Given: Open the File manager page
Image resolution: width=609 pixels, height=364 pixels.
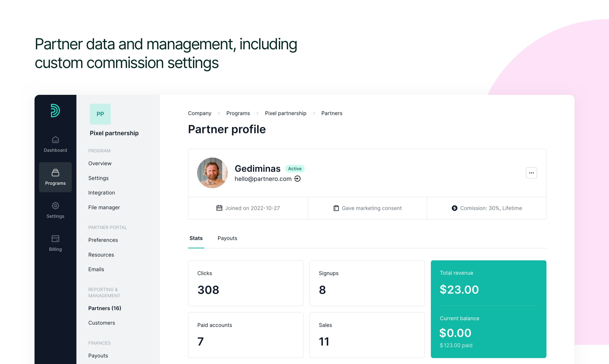Looking at the screenshot, I should click(x=104, y=207).
